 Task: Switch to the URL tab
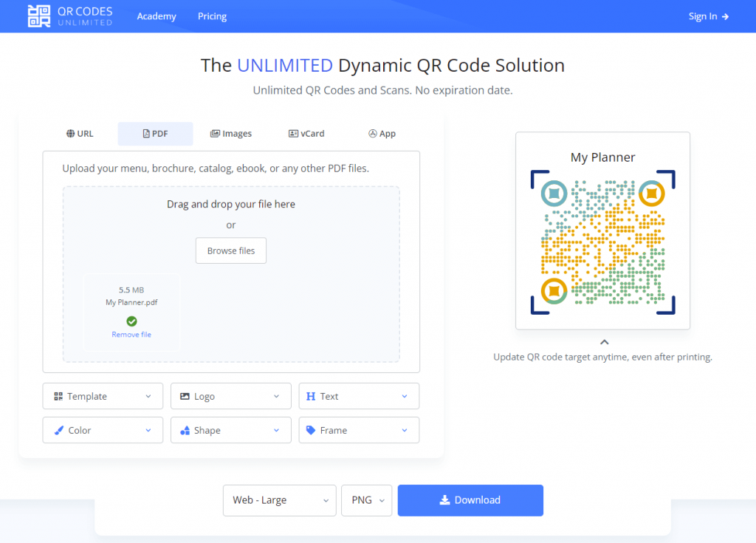click(x=80, y=134)
